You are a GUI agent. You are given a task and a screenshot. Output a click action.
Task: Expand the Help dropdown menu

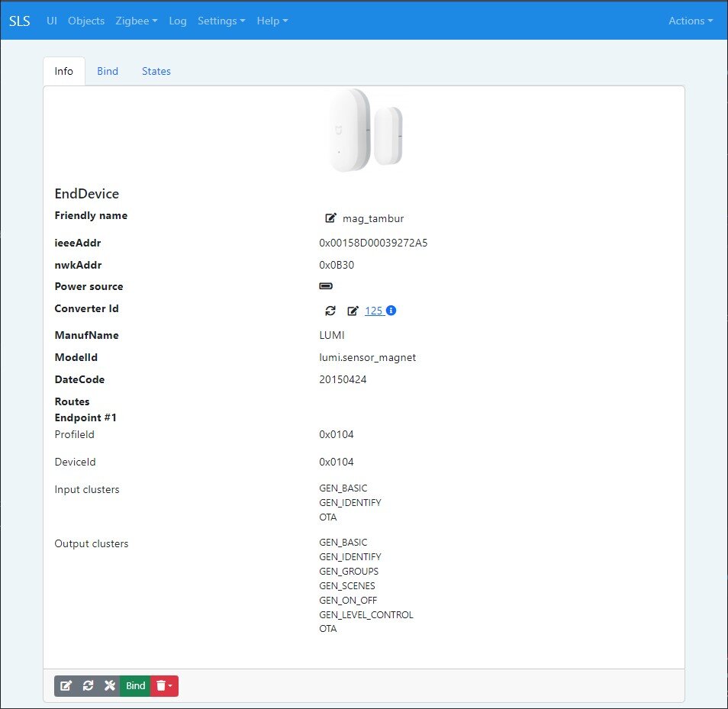[x=272, y=21]
